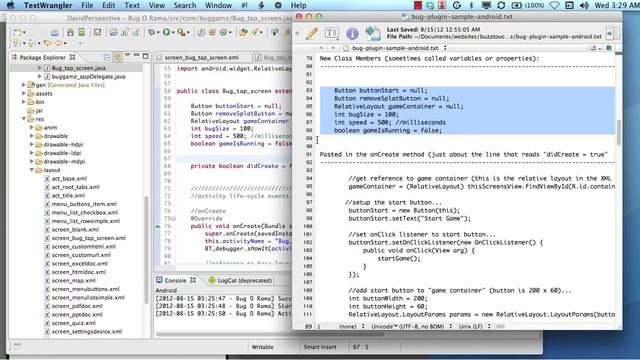The height and width of the screenshot is (360, 640).
Task: Click the Eclipse Run External Tools icon
Action: [x=181, y=32]
